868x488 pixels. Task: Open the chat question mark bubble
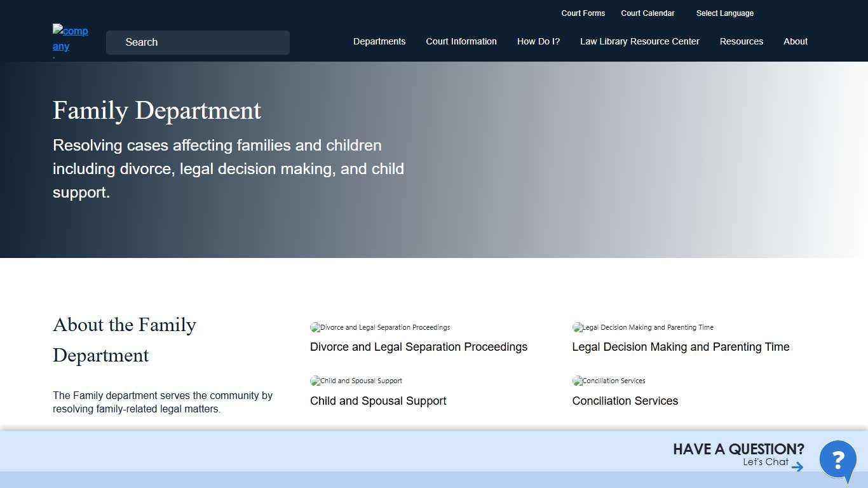click(x=837, y=459)
